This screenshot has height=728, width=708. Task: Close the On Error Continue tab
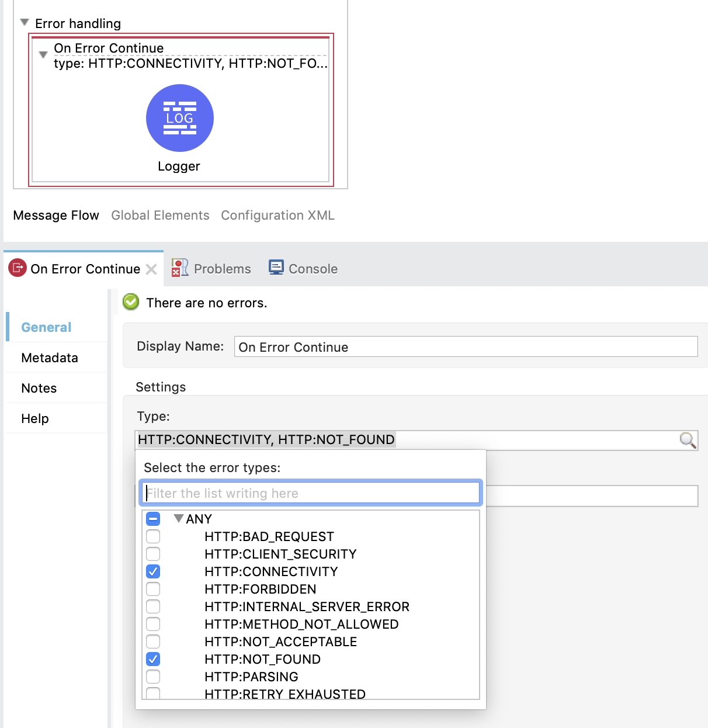151,269
